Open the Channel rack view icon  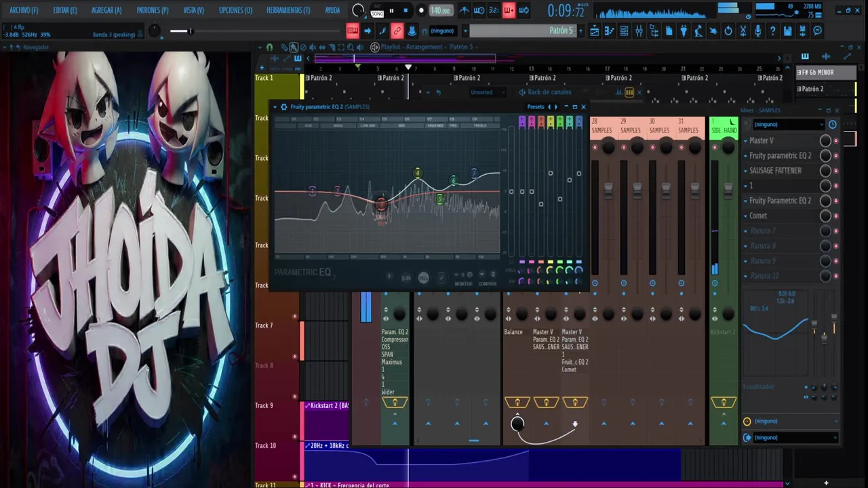pyautogui.click(x=624, y=30)
